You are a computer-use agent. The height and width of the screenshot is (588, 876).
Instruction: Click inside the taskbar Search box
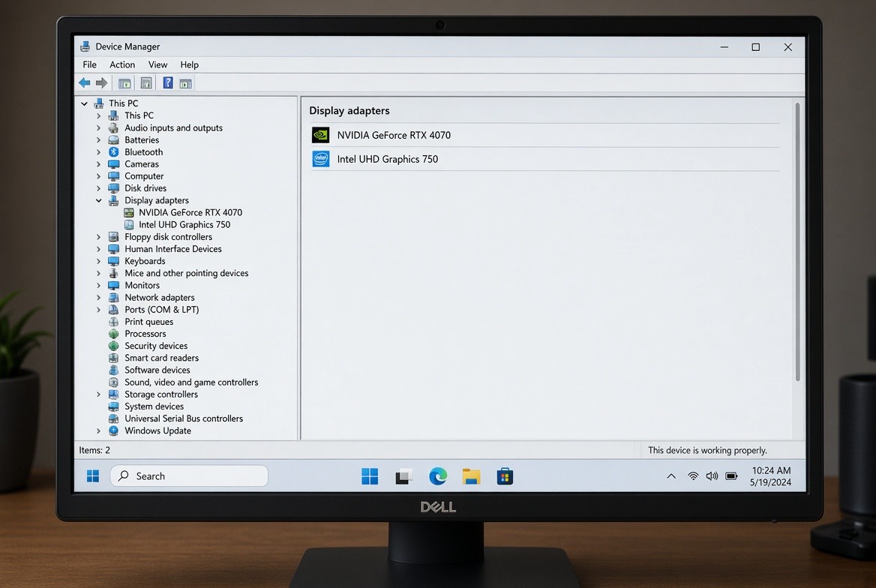189,476
